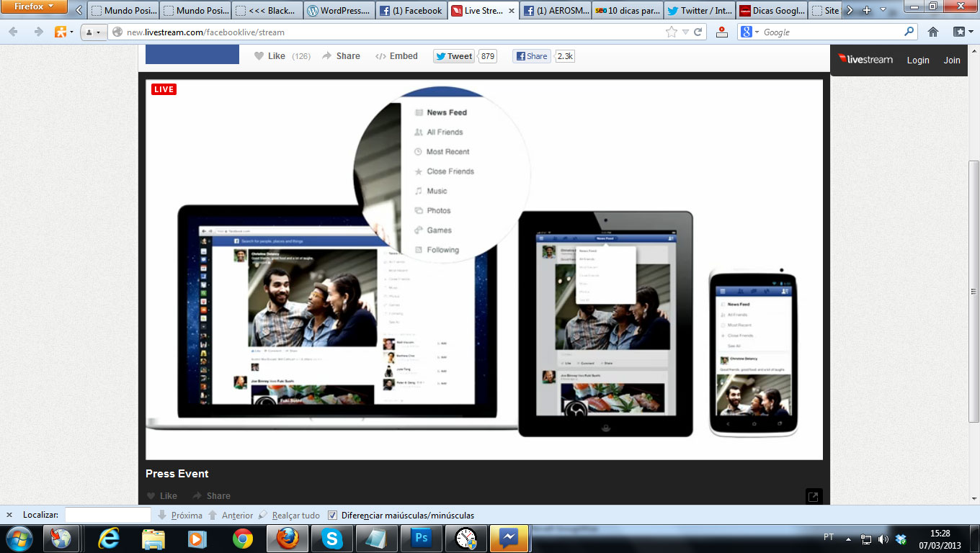Open the media player taskbar icon
The height and width of the screenshot is (553, 980).
(x=198, y=539)
